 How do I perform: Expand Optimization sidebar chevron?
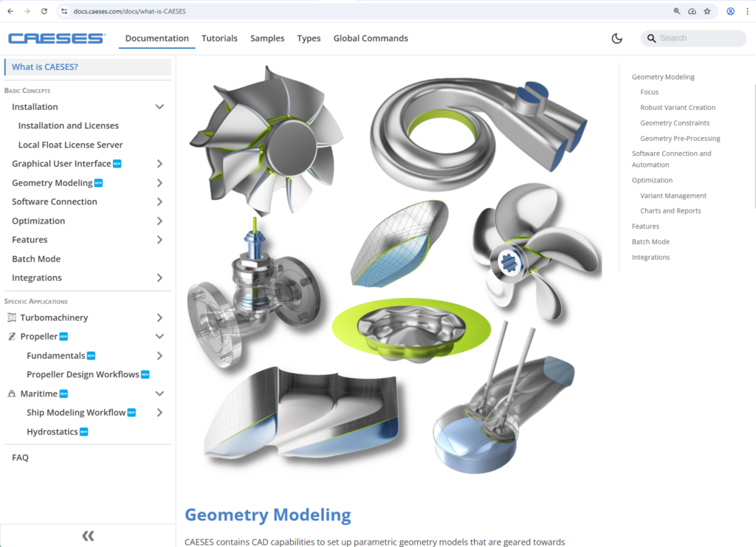(x=159, y=221)
